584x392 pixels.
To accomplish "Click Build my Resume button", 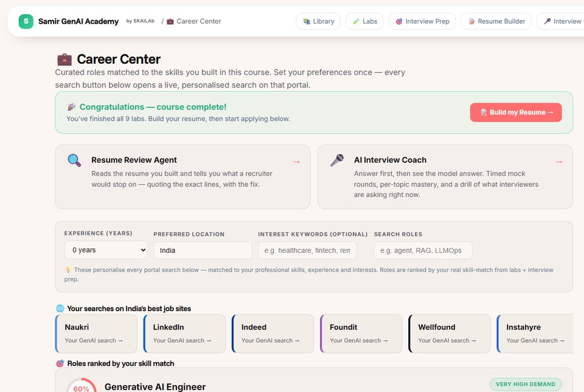I will point(516,112).
